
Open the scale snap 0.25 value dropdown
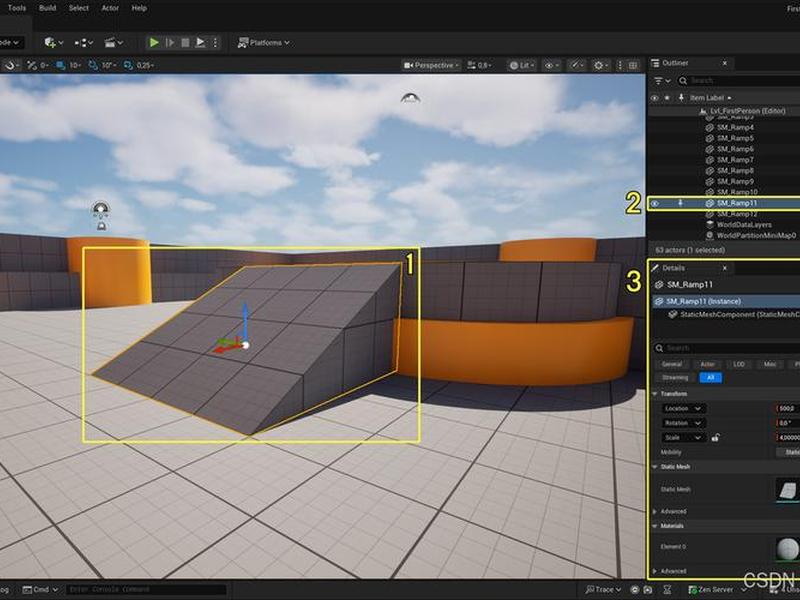pos(145,65)
